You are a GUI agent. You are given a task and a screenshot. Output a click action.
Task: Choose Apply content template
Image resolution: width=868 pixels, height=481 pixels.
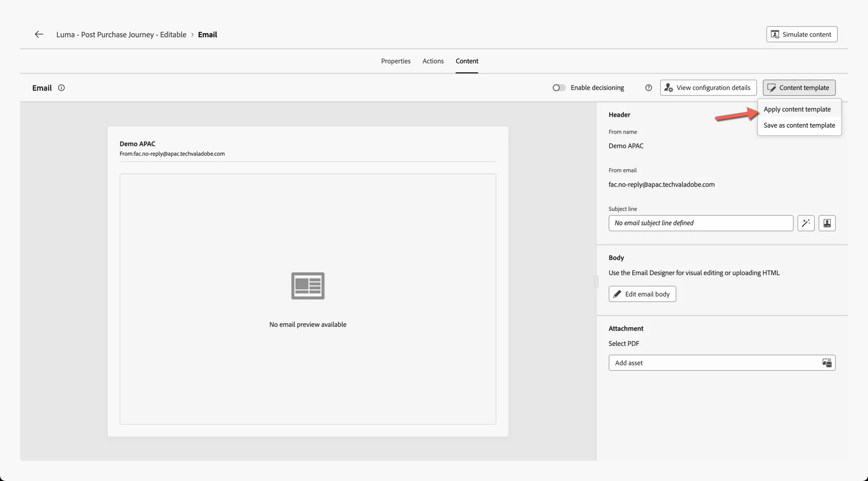[797, 109]
